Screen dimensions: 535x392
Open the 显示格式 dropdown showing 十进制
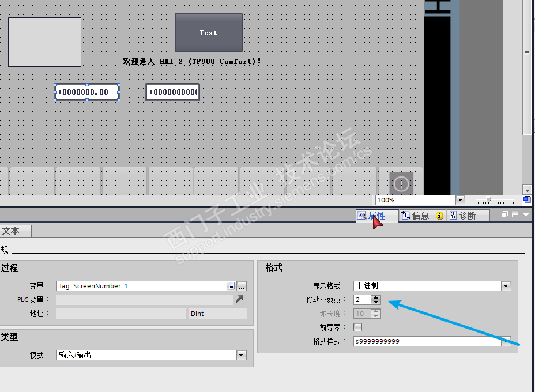506,286
